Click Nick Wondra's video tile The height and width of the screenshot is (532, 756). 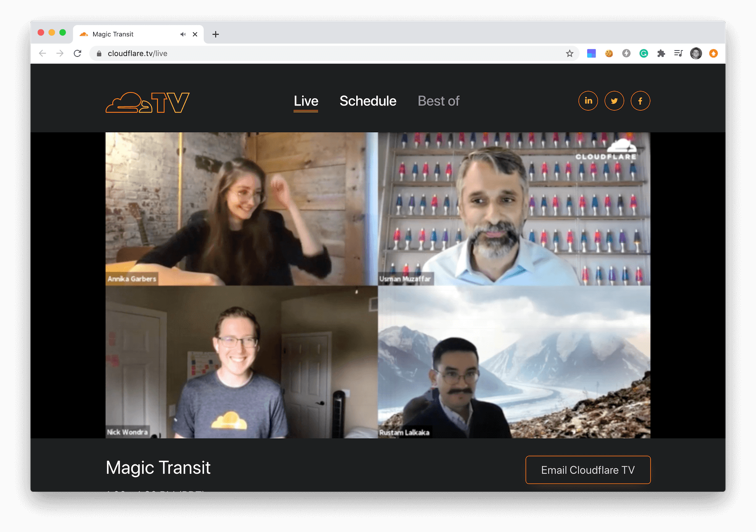pyautogui.click(x=241, y=362)
